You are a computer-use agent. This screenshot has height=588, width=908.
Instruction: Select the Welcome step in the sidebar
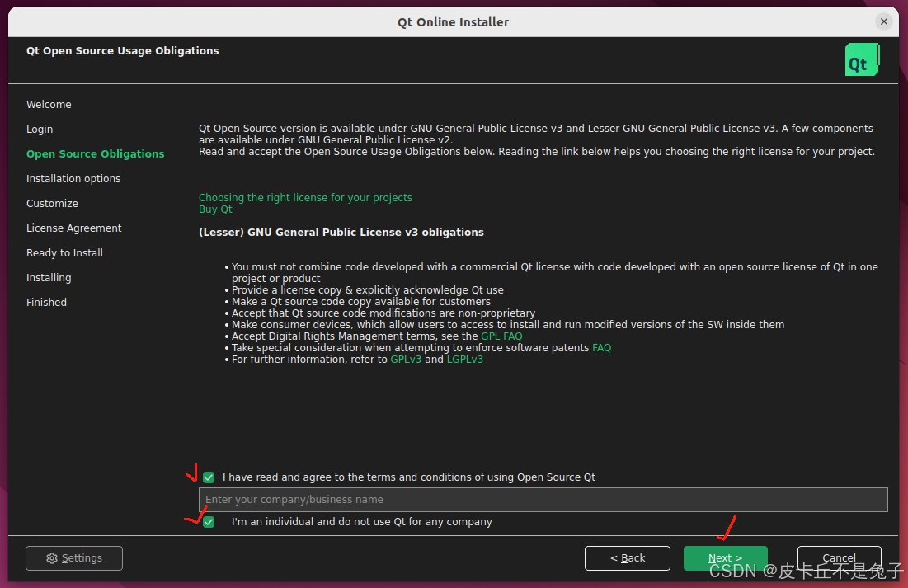click(49, 104)
